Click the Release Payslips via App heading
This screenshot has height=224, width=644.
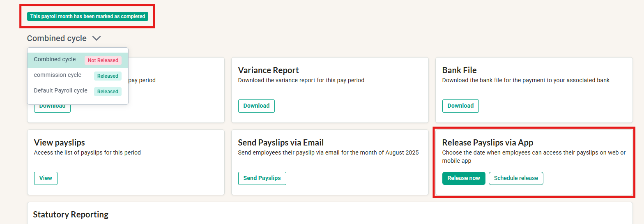pos(488,143)
